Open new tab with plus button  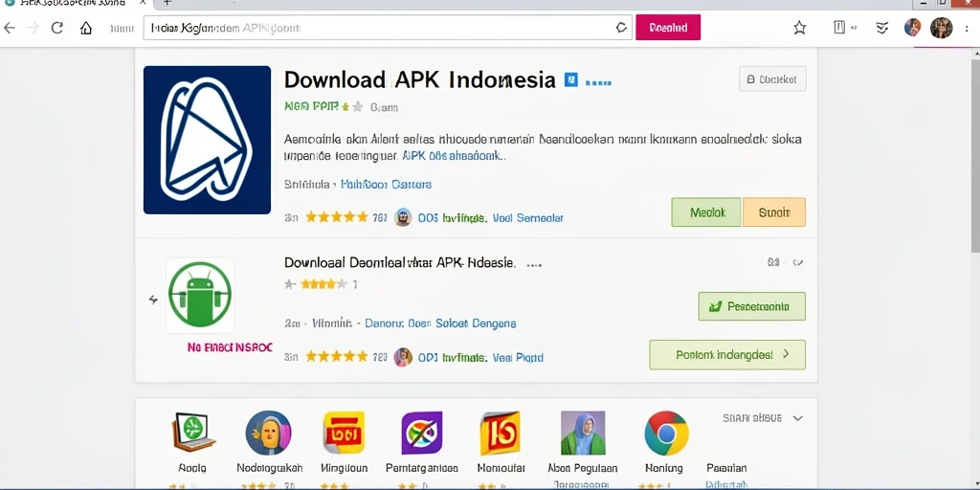coord(167,3)
